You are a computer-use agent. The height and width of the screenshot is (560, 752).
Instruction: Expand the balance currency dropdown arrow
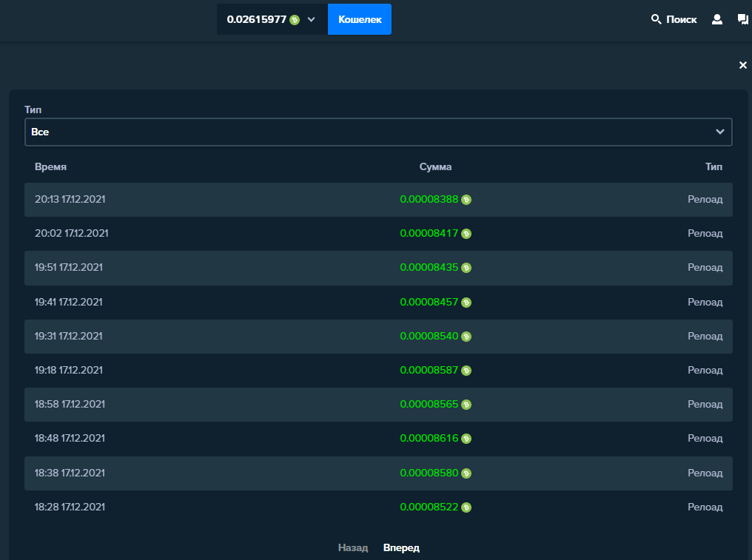(x=312, y=20)
